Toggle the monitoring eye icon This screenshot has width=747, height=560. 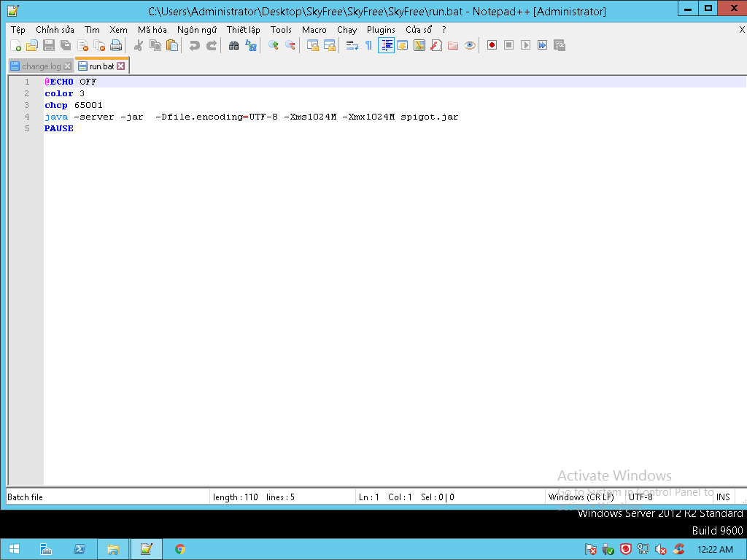(470, 45)
